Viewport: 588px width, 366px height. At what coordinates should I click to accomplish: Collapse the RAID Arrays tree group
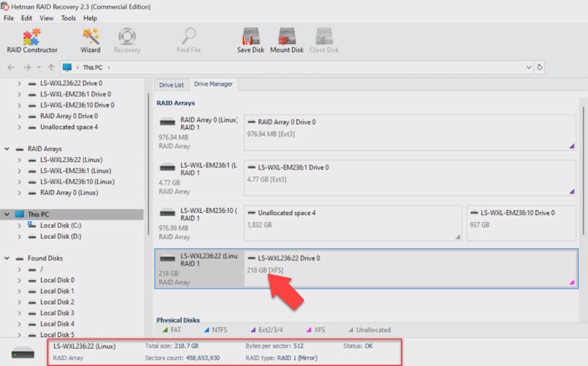[x=7, y=149]
